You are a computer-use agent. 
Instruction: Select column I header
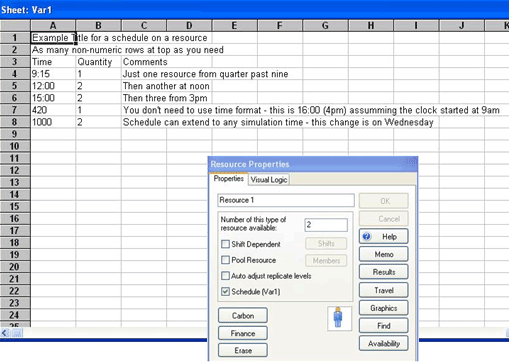[416, 25]
